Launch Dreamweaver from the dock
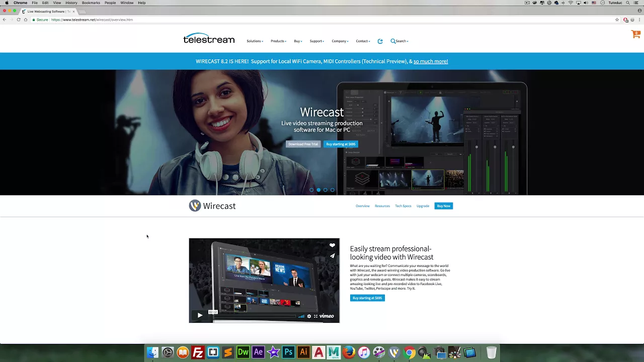 [x=243, y=352]
